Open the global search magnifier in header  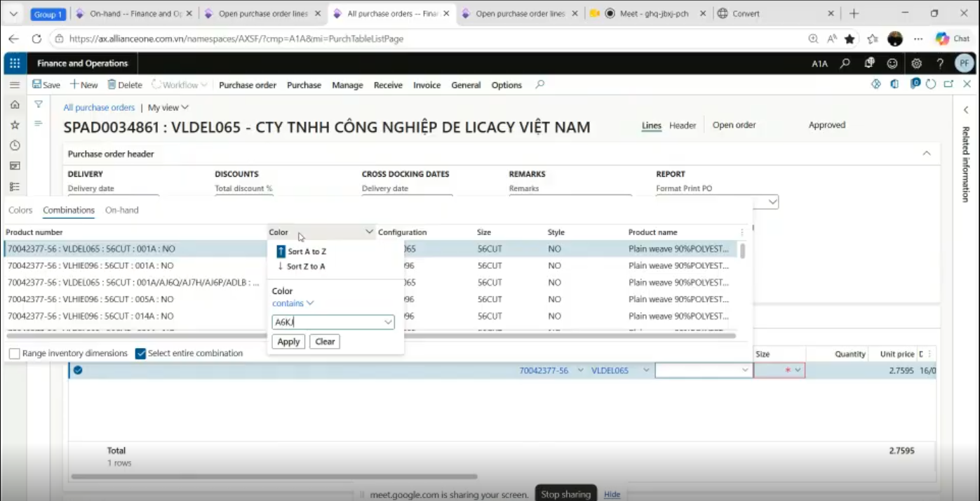click(x=845, y=63)
